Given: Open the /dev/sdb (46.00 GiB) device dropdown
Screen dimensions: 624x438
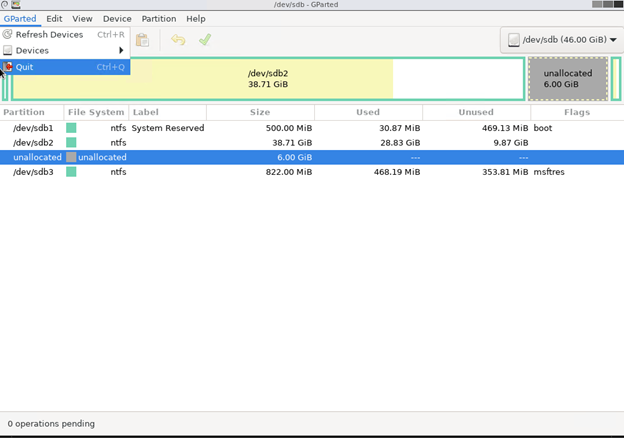Looking at the screenshot, I should click(562, 40).
